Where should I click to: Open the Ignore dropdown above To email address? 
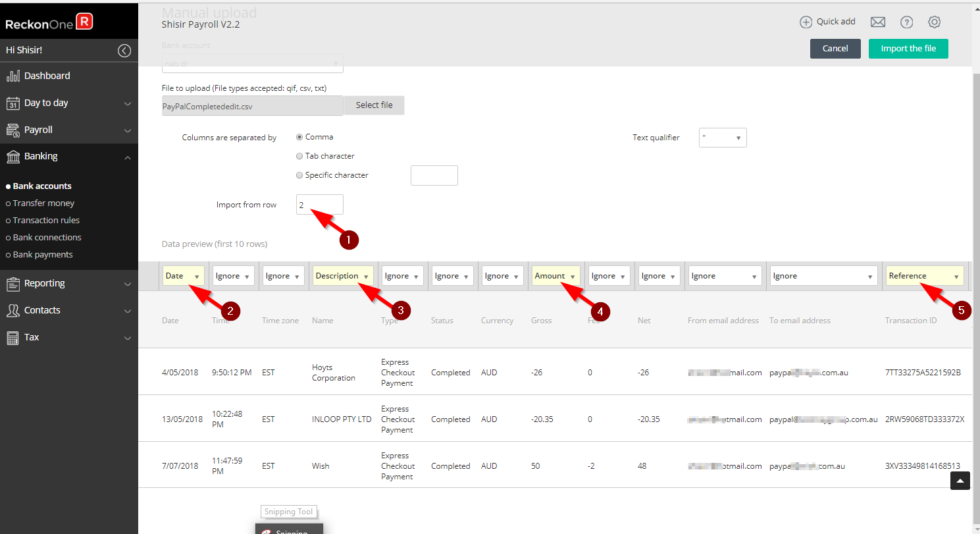tap(824, 276)
